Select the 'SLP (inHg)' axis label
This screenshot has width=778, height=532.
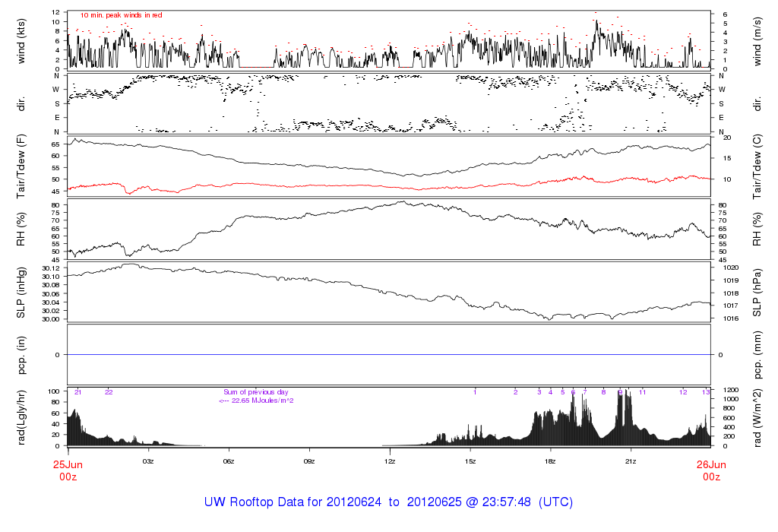21,293
